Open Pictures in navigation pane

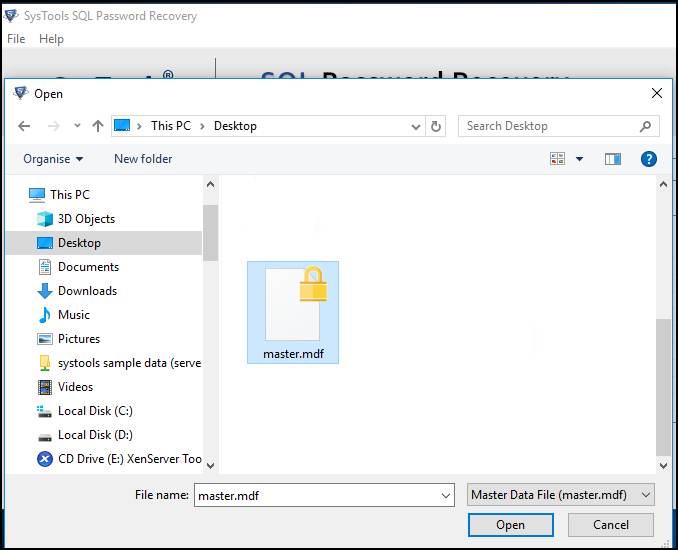pyautogui.click(x=79, y=339)
